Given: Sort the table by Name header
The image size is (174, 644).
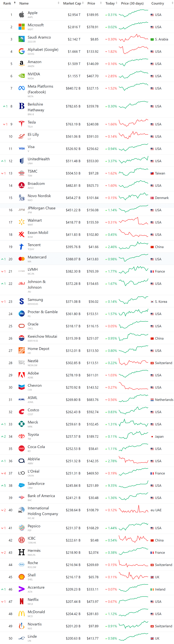Looking at the screenshot, I should pyautogui.click(x=24, y=3).
